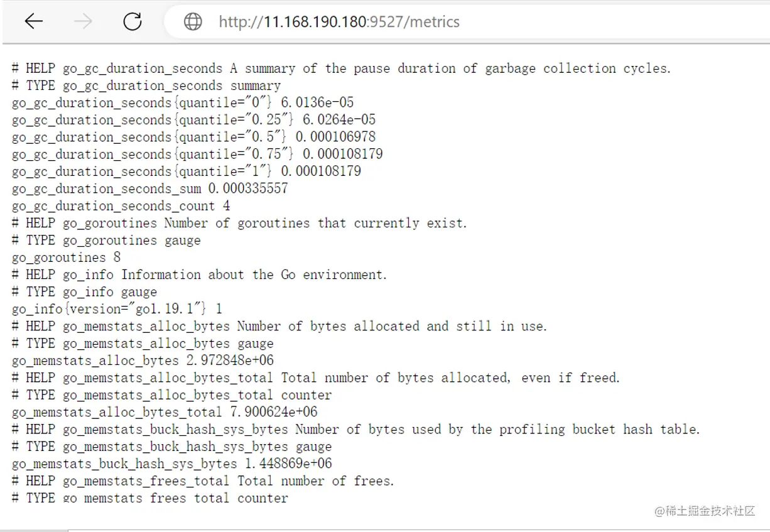Image resolution: width=770 pixels, height=532 pixels.
Task: Click the go_memstats_buck_hash_sys_bytes 1.448869e+06 line
Action: 171,464
